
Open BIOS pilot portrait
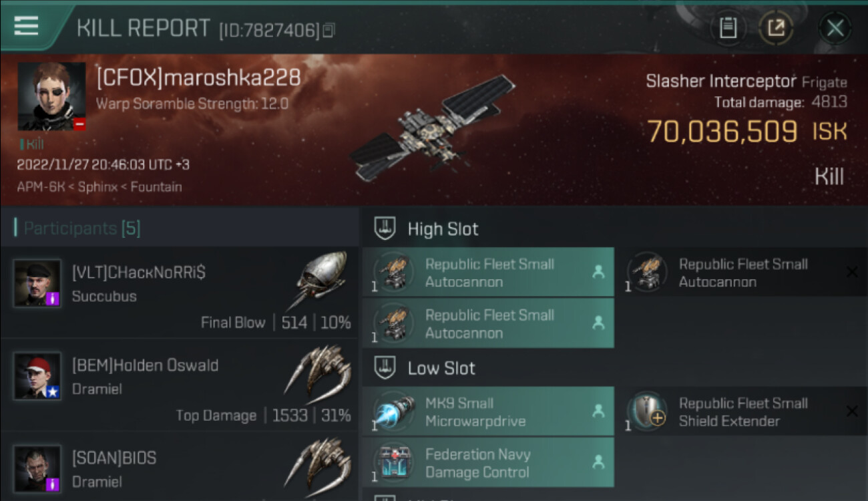click(x=37, y=468)
